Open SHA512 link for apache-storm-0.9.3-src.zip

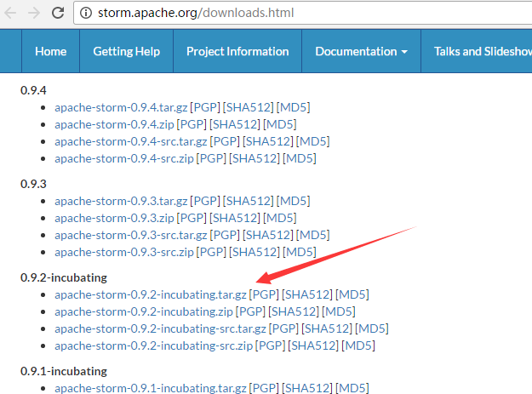(255, 252)
